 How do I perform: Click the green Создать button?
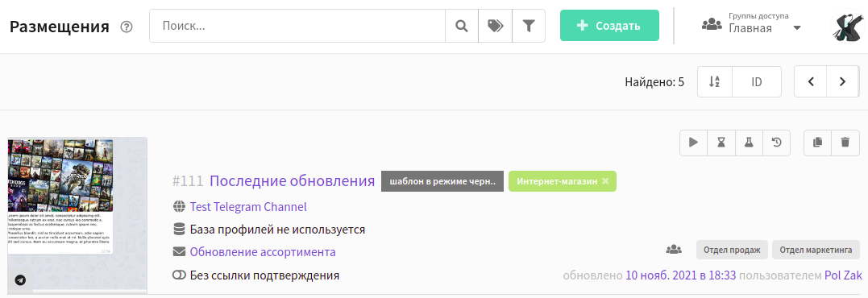pos(609,26)
